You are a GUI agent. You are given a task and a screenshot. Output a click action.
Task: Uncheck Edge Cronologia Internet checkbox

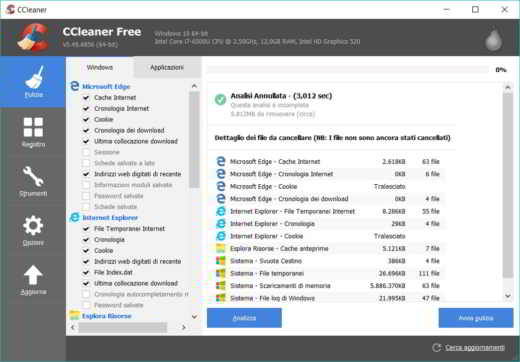86,109
